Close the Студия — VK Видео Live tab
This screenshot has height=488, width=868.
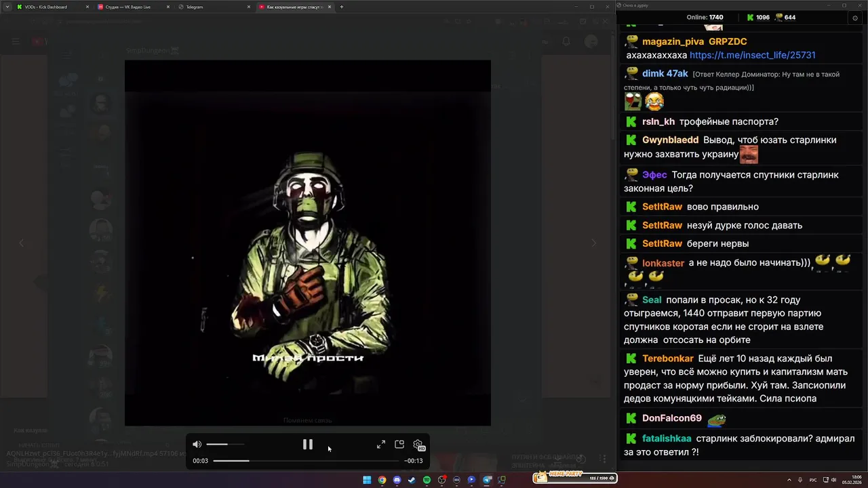pos(167,7)
